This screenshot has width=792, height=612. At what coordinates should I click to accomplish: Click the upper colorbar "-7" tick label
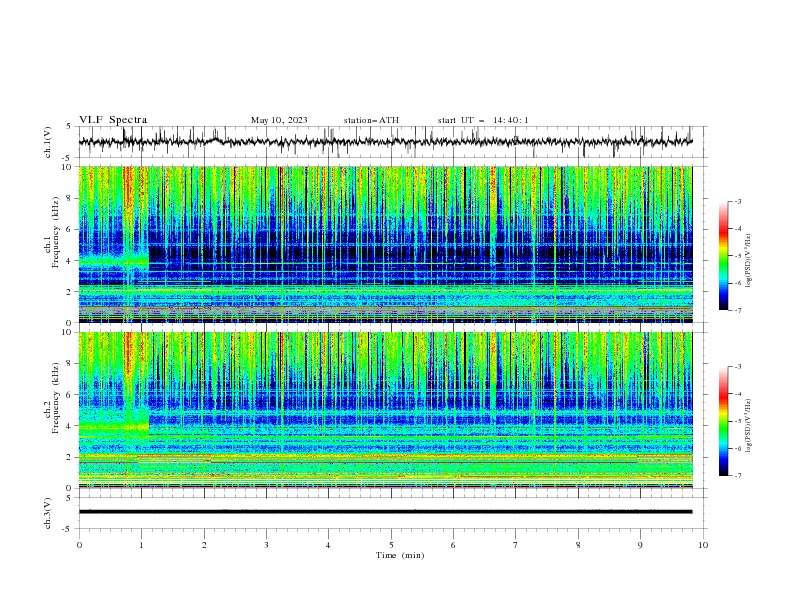[x=737, y=310]
